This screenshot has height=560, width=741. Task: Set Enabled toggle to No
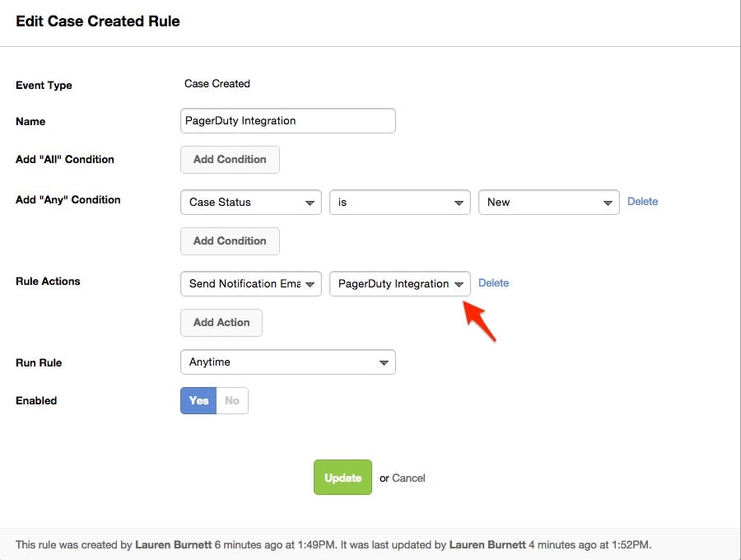click(x=232, y=401)
